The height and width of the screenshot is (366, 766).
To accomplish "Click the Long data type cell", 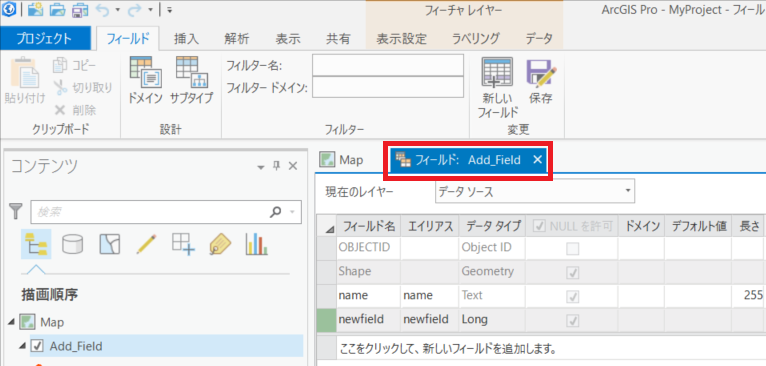I will (491, 320).
